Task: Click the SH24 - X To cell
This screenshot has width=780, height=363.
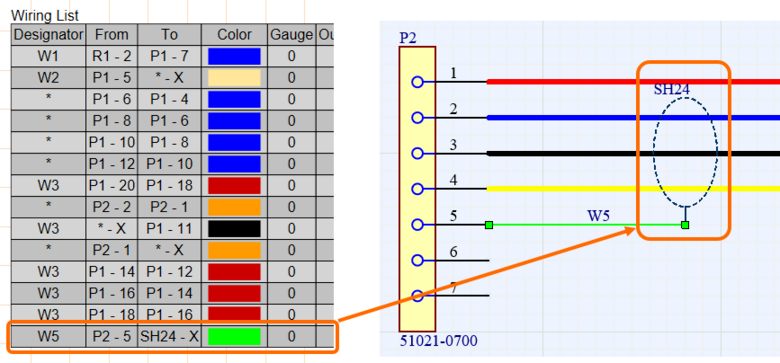Action: 170,337
